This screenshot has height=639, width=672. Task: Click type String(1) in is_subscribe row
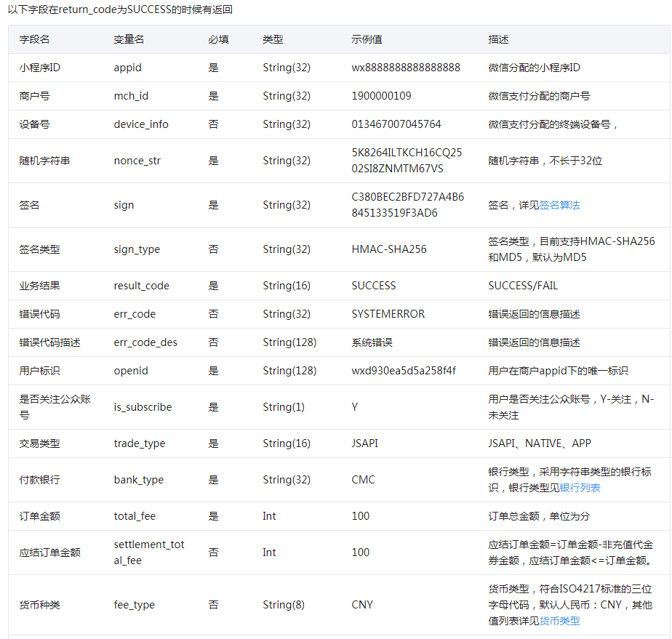click(x=284, y=407)
